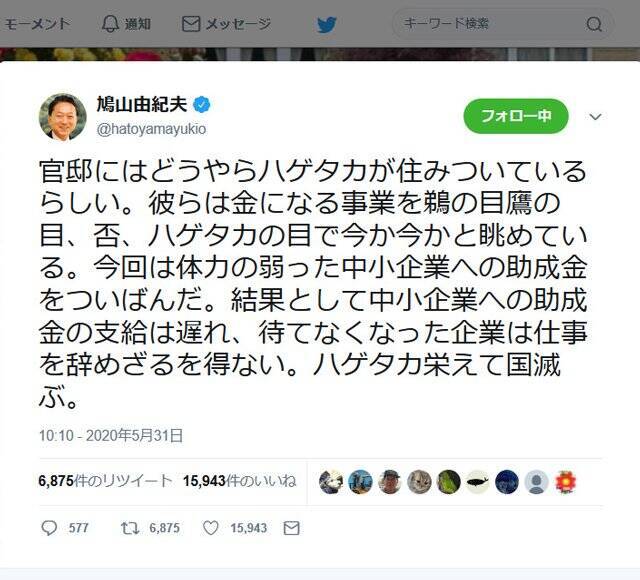Image resolution: width=640 pixels, height=580 pixels.
Task: Retweet using the arrows icon
Action: coord(130,528)
